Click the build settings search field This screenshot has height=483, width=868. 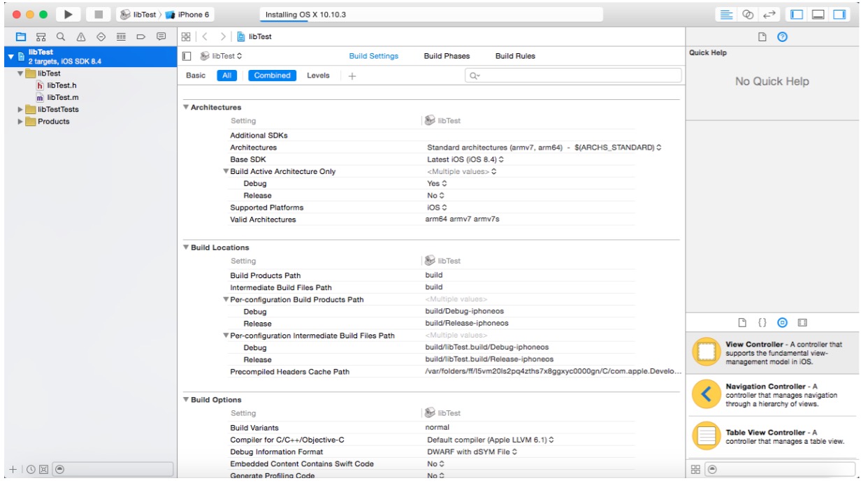point(573,75)
